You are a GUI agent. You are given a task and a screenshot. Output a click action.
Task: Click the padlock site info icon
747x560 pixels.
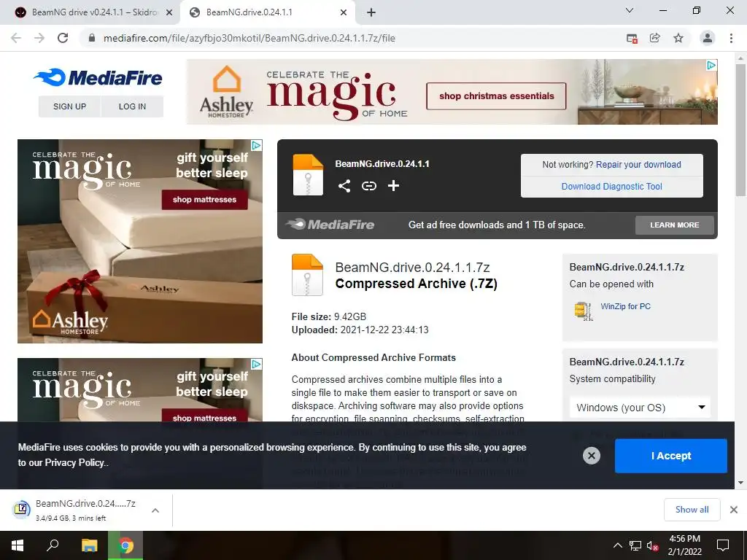coord(92,38)
